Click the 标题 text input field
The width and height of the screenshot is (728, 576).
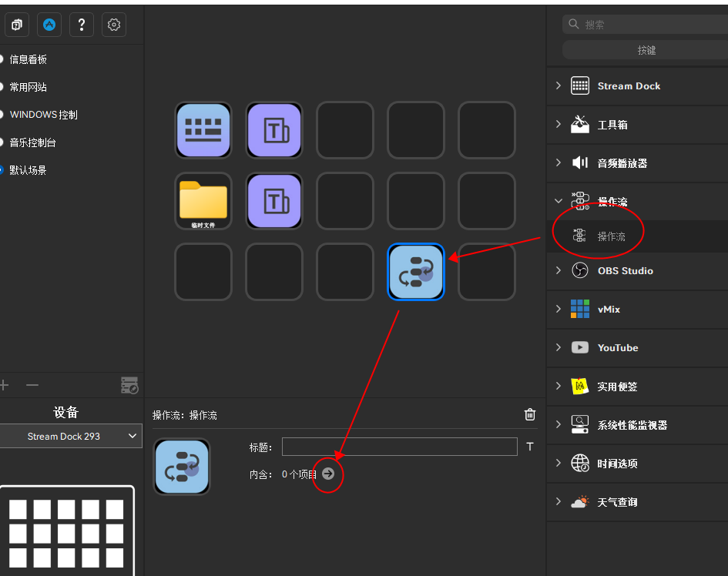tap(400, 447)
